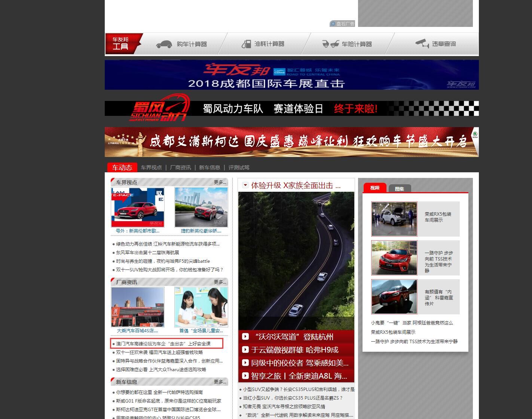The image size is (532, 419).
Task: Expand dropdown arrow beside 体验升级 X家族全面出击
Action: coord(245,185)
